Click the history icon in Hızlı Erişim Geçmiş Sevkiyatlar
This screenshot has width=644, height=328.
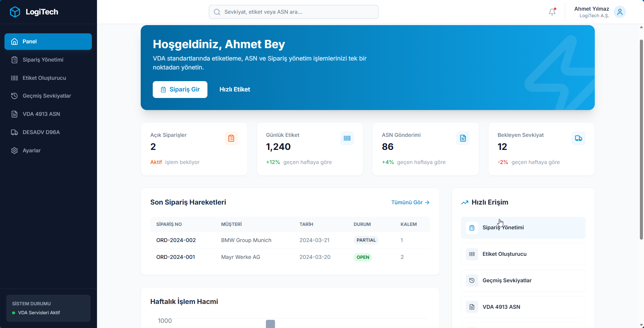(472, 281)
